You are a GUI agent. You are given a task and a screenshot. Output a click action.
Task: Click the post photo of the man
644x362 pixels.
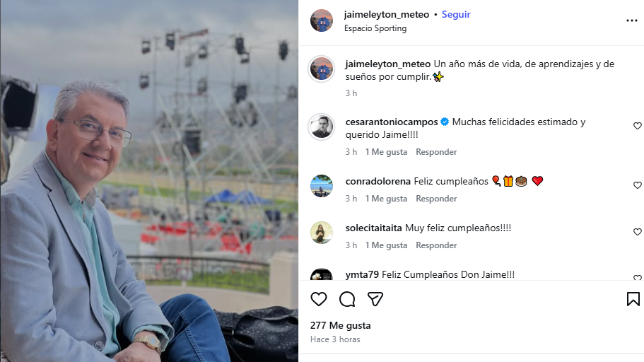click(x=149, y=181)
